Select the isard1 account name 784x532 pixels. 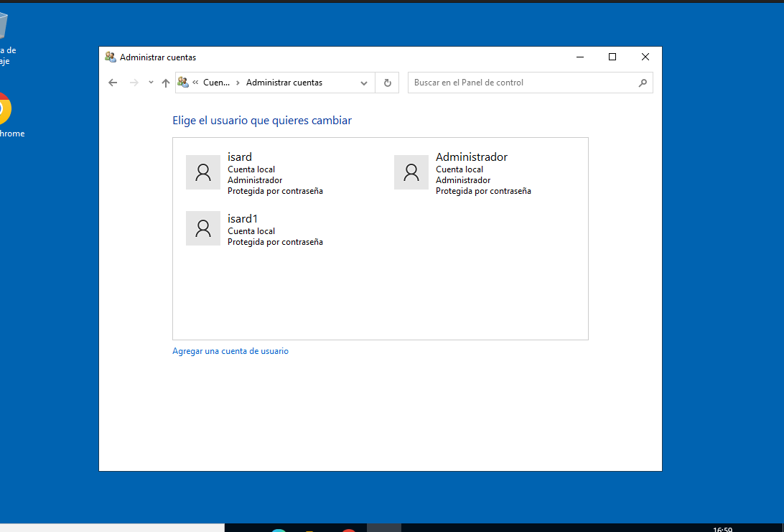point(242,218)
